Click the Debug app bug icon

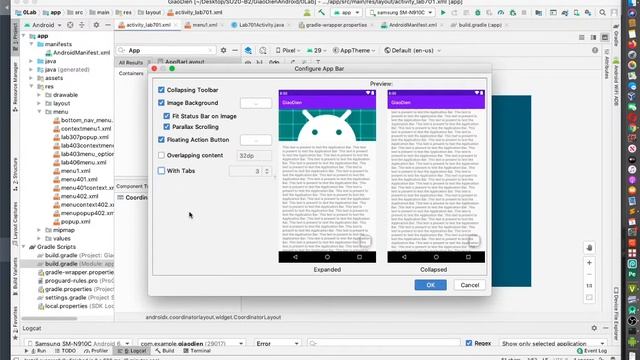click(x=478, y=13)
